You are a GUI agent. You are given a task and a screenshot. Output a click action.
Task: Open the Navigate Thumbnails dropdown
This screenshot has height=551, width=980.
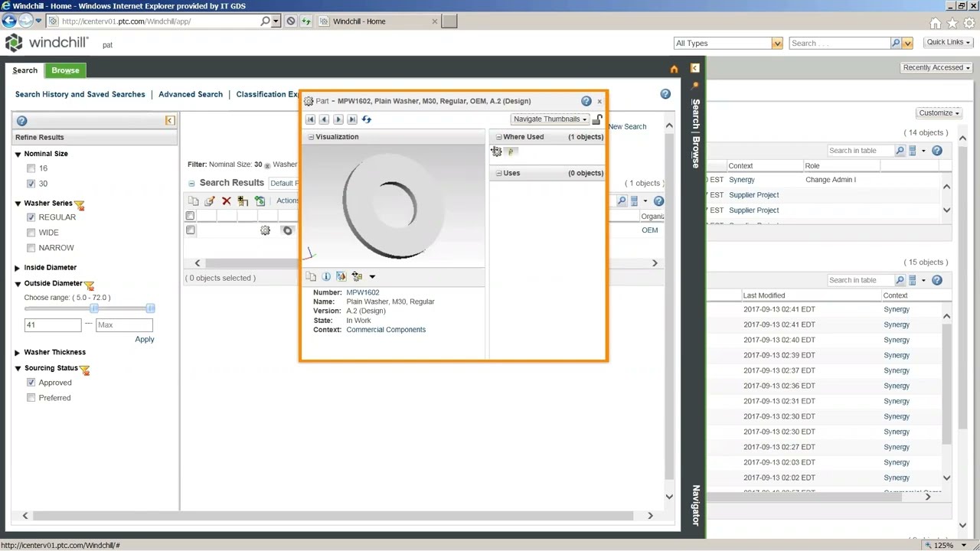coord(550,119)
